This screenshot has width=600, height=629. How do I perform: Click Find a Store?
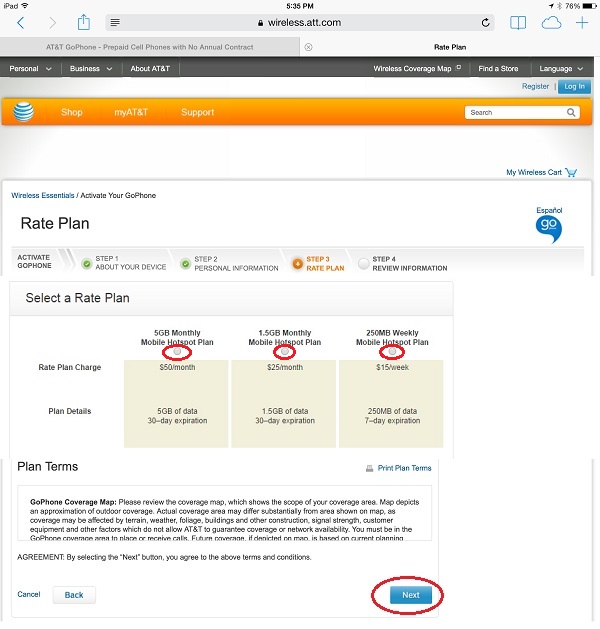pyautogui.click(x=498, y=69)
